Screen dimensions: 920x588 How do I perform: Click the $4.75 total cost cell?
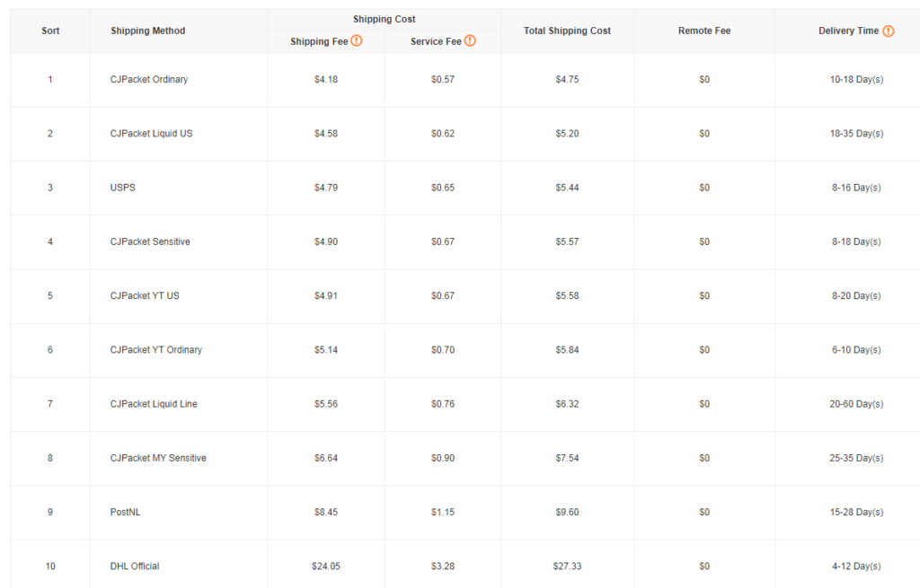pyautogui.click(x=568, y=79)
